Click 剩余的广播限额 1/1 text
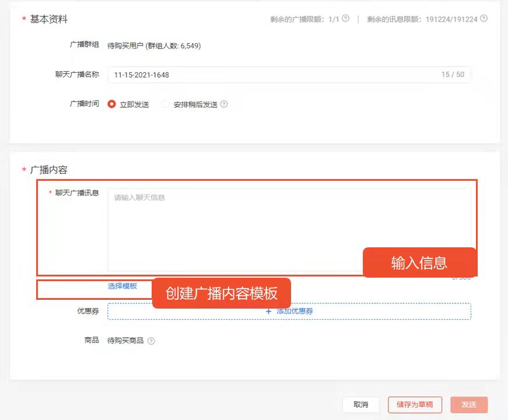The image size is (508, 420). click(x=304, y=19)
